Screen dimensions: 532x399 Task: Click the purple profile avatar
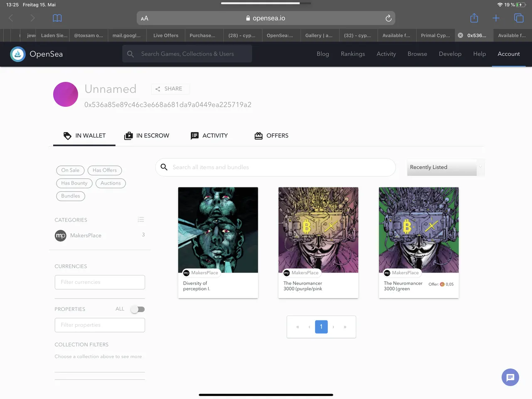coord(66,94)
